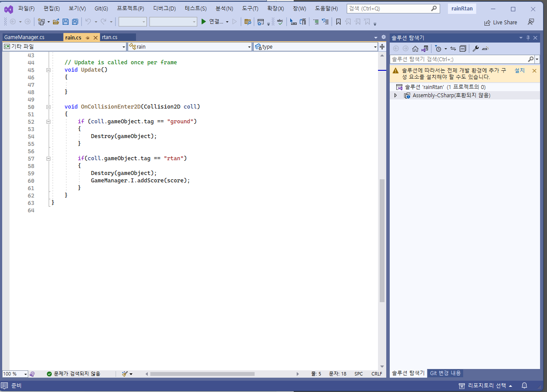Open the type member navigation dropdown
The width and height of the screenshot is (547, 392).
(375, 47)
